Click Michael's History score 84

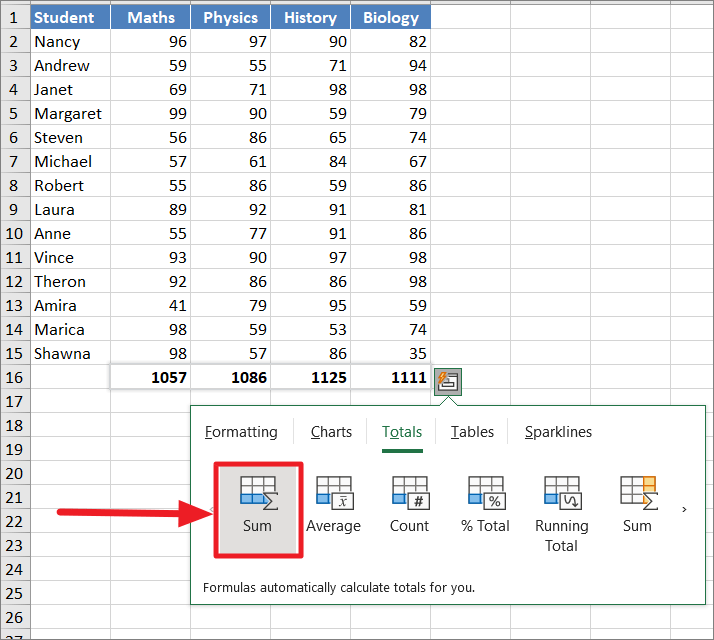[311, 161]
